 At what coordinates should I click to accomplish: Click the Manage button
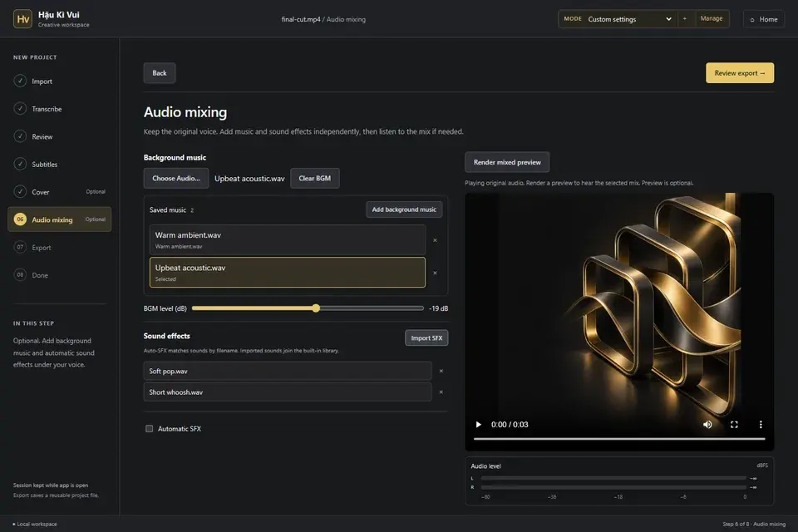pyautogui.click(x=711, y=19)
